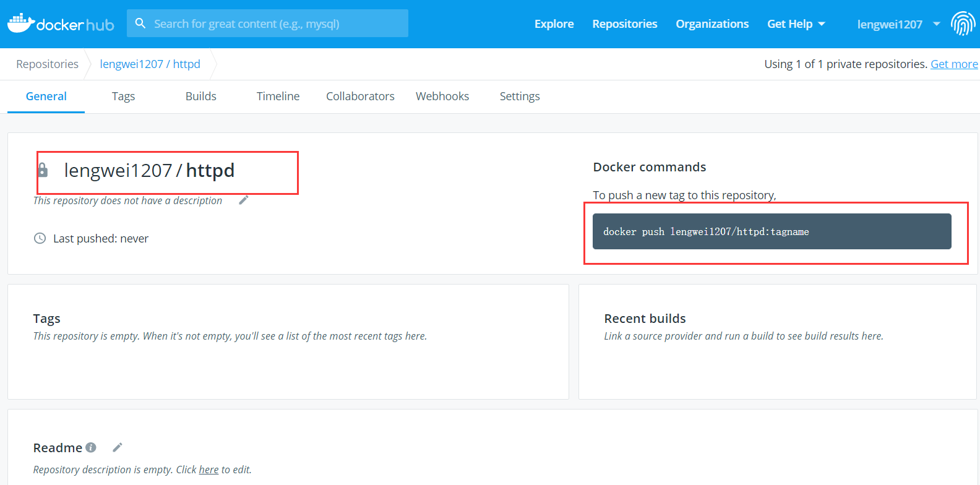
Task: Open the lengwei1207 account dropdown
Action: coord(898,24)
